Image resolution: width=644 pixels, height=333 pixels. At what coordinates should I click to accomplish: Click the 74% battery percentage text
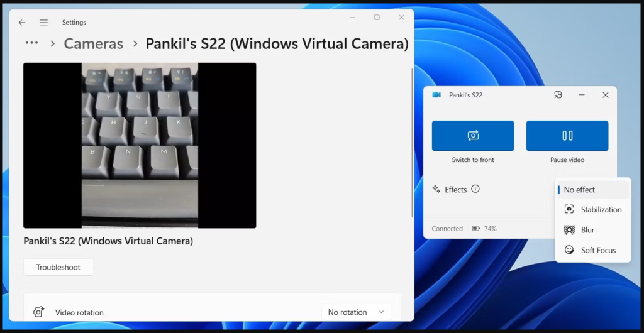click(491, 229)
